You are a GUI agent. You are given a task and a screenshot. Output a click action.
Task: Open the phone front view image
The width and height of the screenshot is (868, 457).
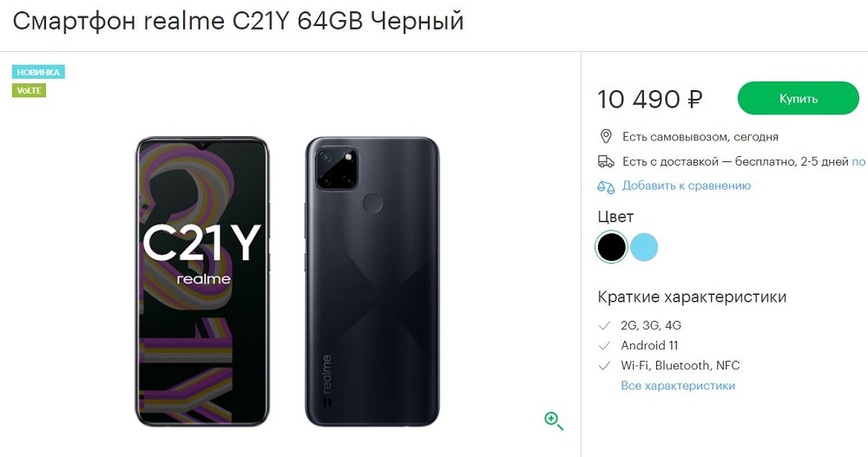click(x=202, y=282)
